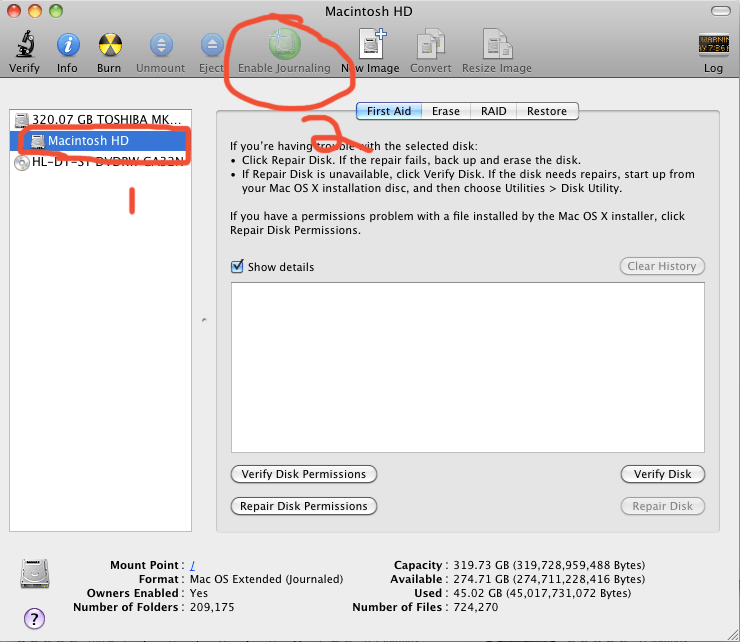Click the green zoom window button
Screen dimensions: 740x642
coord(56,11)
